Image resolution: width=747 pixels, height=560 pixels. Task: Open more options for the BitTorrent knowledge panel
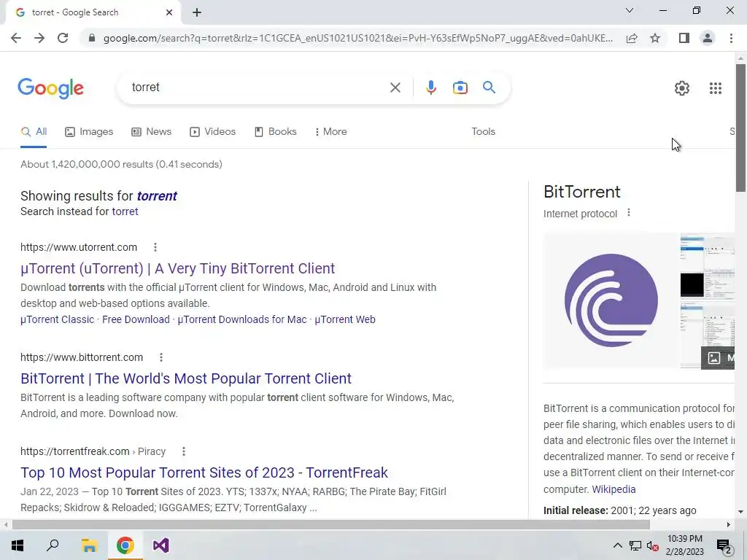pyautogui.click(x=629, y=213)
